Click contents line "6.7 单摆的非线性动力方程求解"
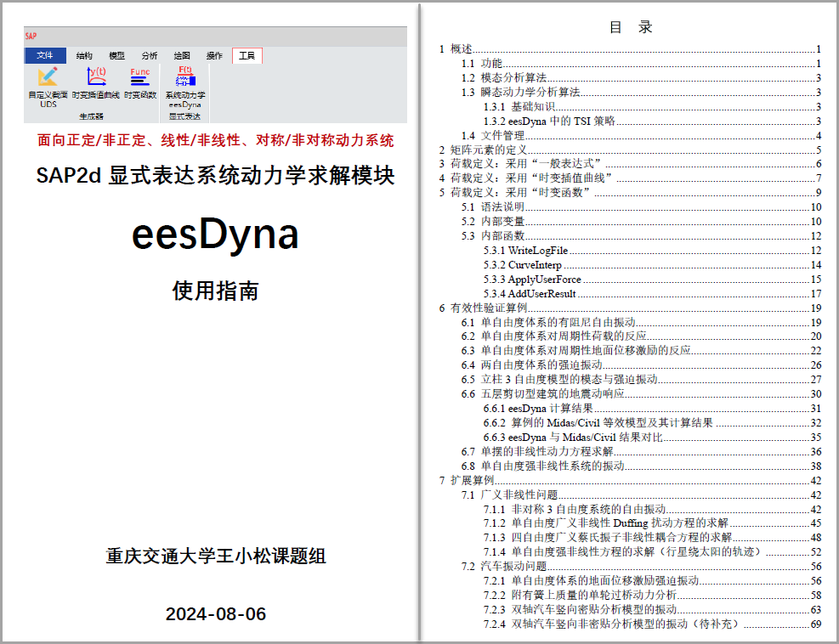The width and height of the screenshot is (839, 644). coord(642,452)
